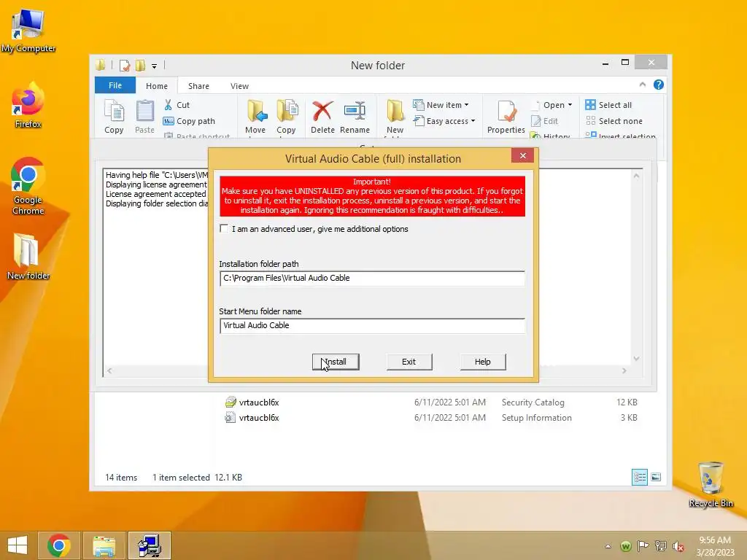Screen dimensions: 747x560
Task: Click the taskbar clock and date
Action: coord(715,546)
